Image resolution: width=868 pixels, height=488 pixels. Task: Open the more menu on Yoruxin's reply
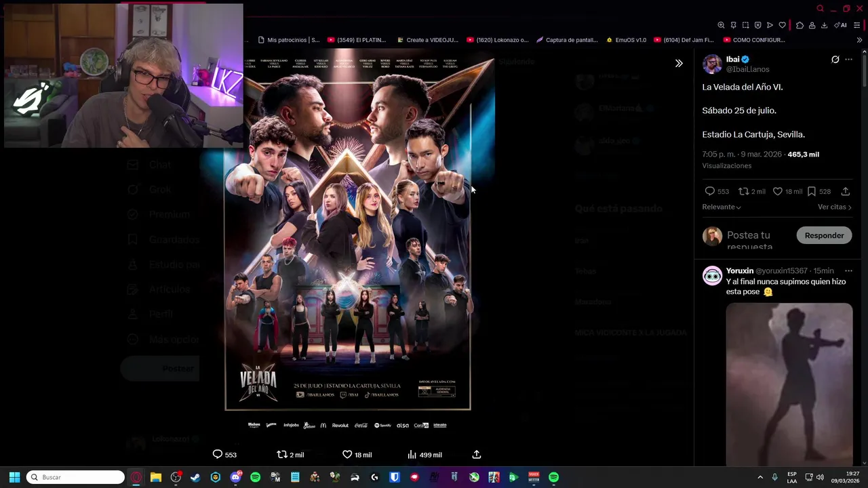[x=848, y=271]
